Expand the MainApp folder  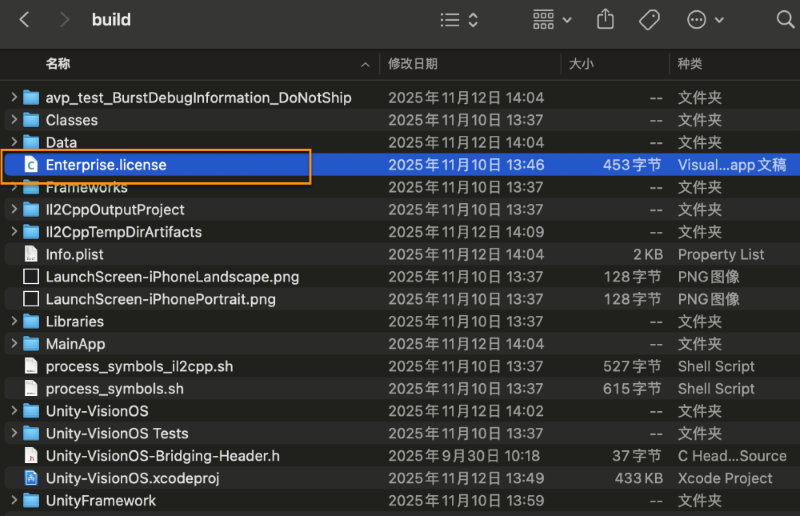click(14, 343)
